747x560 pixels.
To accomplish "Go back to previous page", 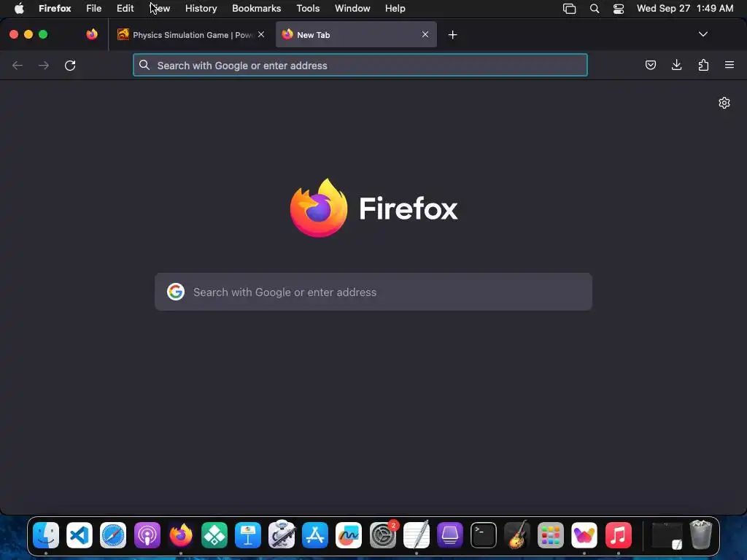I will click(x=18, y=65).
